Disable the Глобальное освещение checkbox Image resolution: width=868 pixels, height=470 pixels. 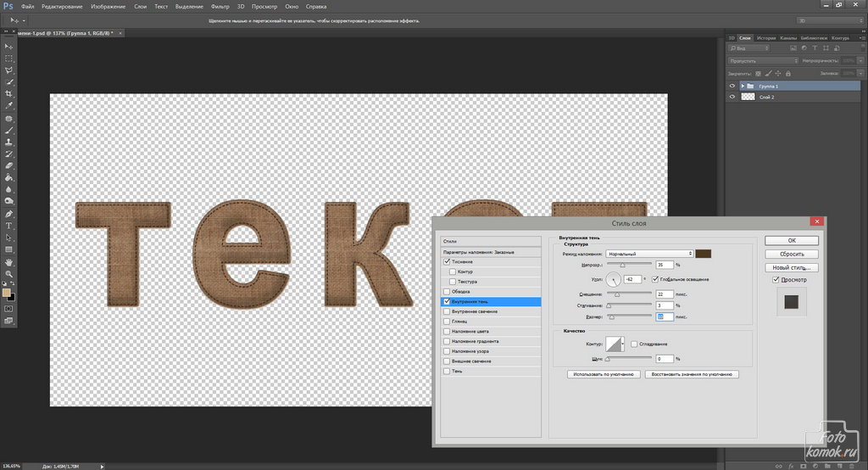click(654, 279)
